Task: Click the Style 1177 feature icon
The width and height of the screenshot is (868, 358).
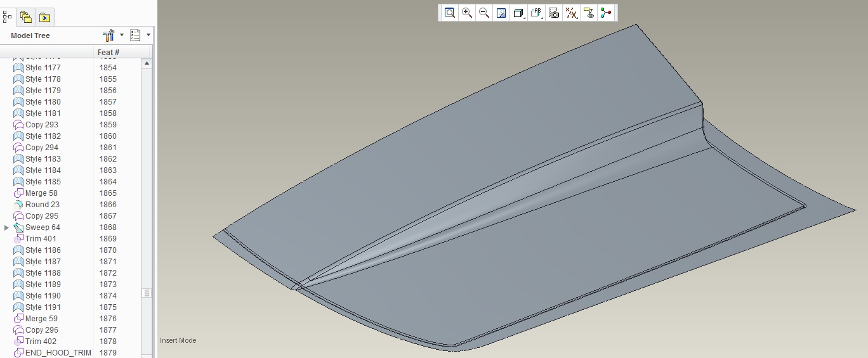Action: 18,68
